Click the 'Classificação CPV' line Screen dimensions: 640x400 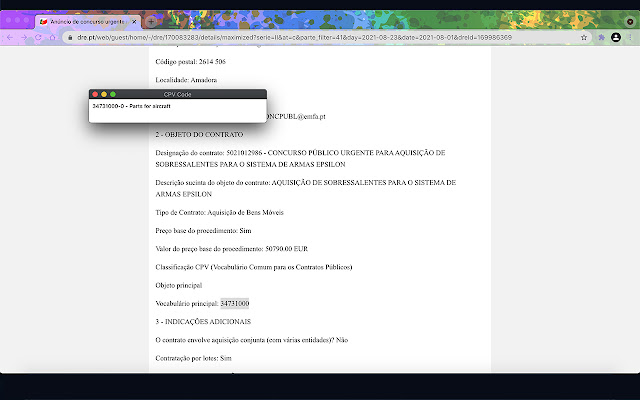254,267
